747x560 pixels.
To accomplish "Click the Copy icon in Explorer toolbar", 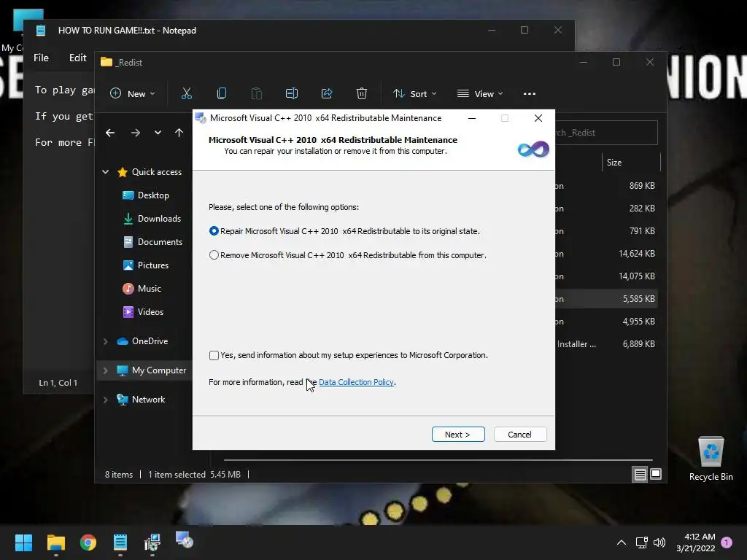I will (x=222, y=93).
